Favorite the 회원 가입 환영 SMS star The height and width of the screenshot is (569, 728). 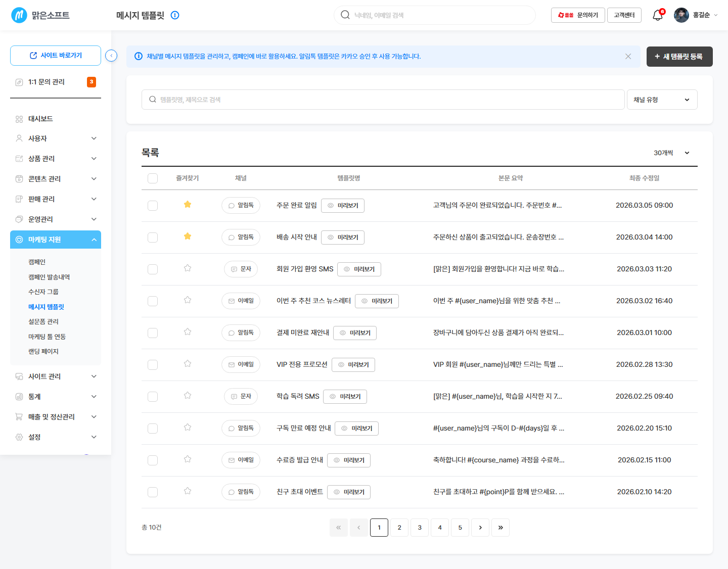click(188, 268)
